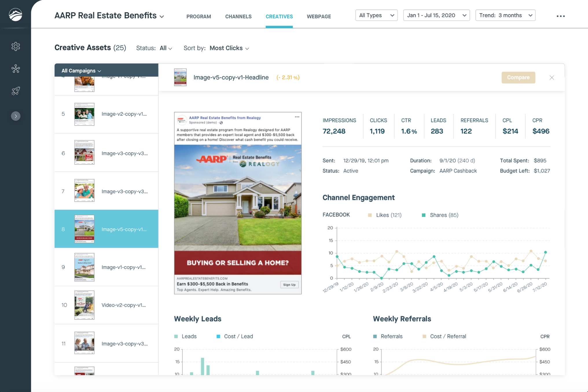Image resolution: width=588 pixels, height=392 pixels.
Task: Click the Referrals legend color swatch
Action: coord(375,336)
